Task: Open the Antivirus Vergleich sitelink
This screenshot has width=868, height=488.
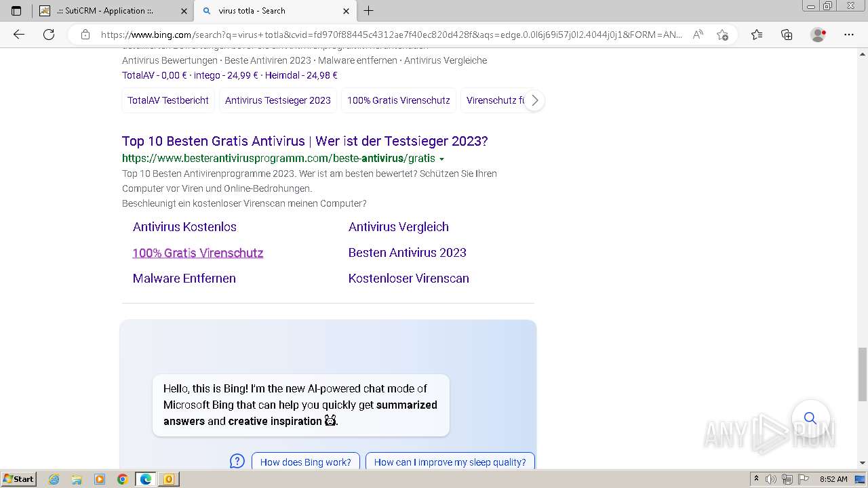Action: click(399, 227)
